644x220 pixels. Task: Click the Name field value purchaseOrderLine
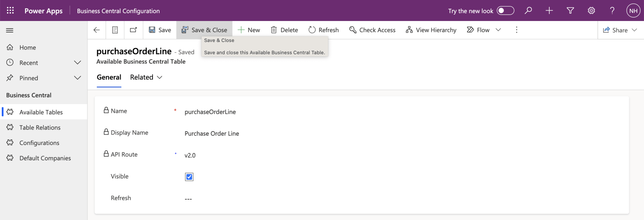[x=210, y=112]
